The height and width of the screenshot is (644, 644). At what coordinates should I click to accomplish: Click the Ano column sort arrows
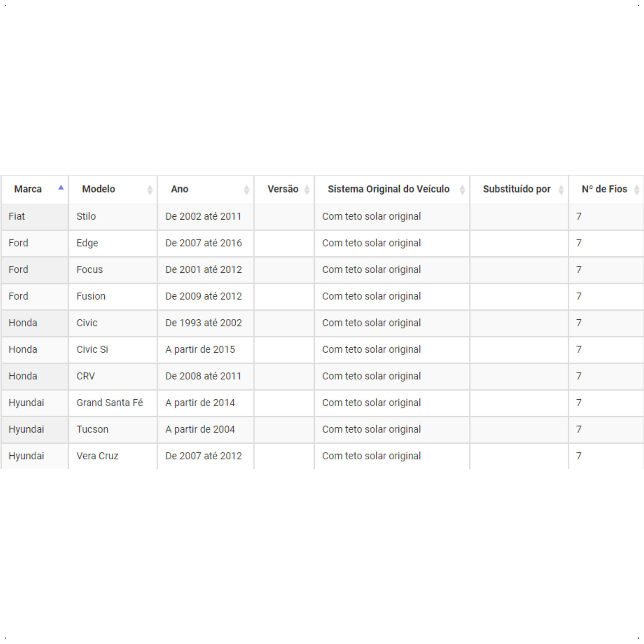tap(246, 190)
